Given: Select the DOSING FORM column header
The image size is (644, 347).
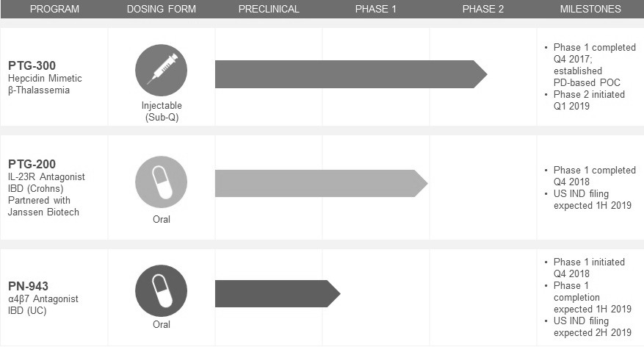Looking at the screenshot, I should point(161,10).
